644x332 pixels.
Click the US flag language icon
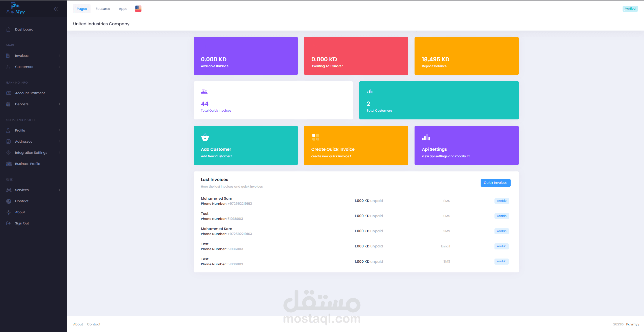point(138,9)
